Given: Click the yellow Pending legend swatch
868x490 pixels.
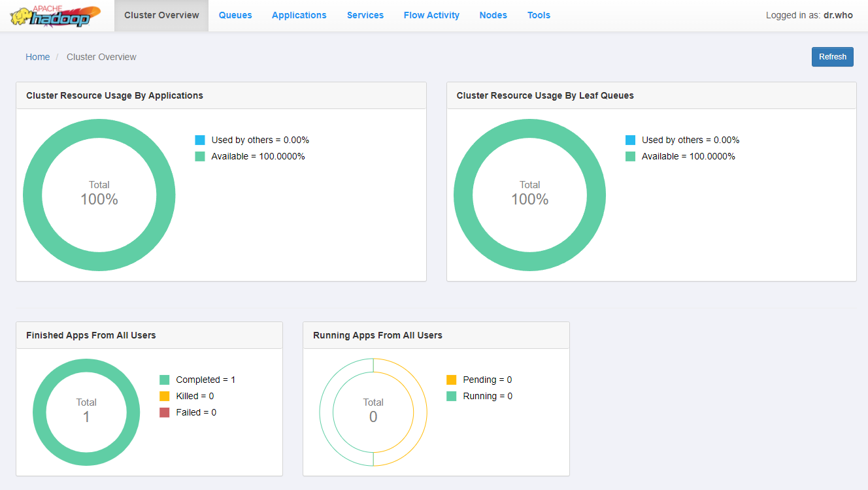Looking at the screenshot, I should [452, 380].
